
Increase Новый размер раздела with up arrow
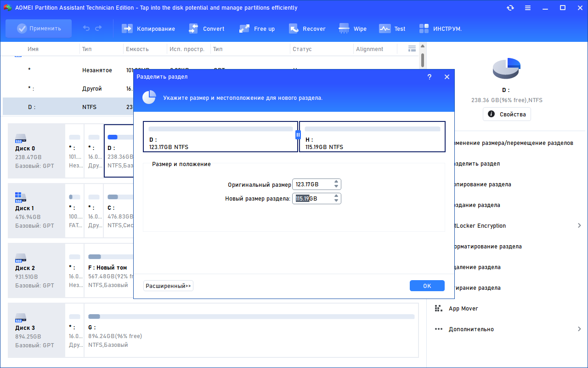pyautogui.click(x=337, y=196)
